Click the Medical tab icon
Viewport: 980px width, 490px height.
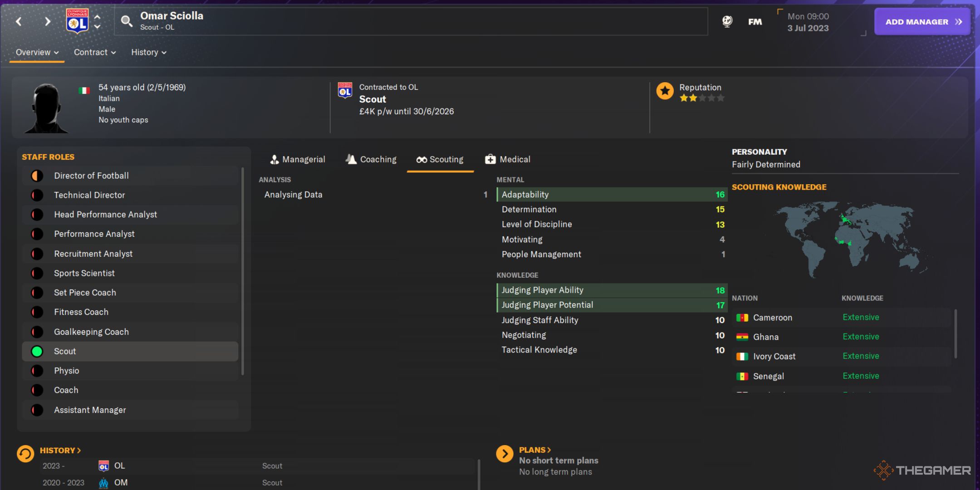click(x=490, y=159)
